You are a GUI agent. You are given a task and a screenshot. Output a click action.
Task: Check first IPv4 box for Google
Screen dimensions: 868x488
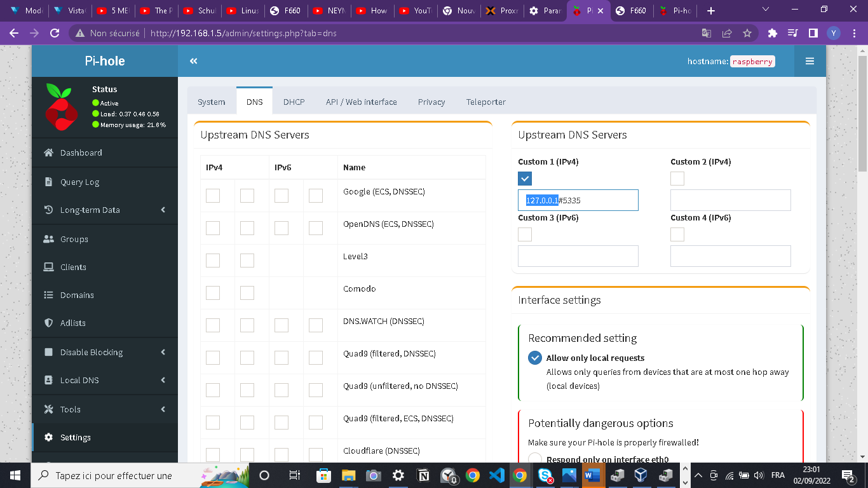213,195
